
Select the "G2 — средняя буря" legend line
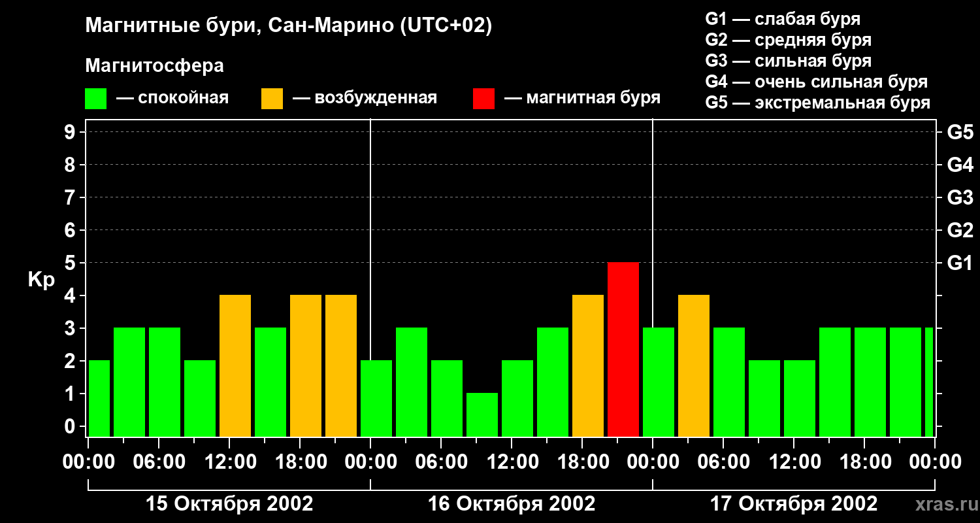pos(789,40)
